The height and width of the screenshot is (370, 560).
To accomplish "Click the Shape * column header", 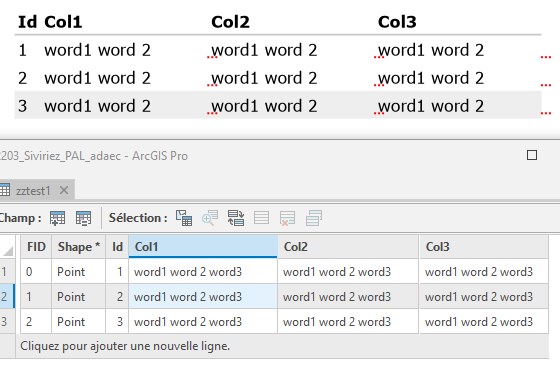I will 79,246.
